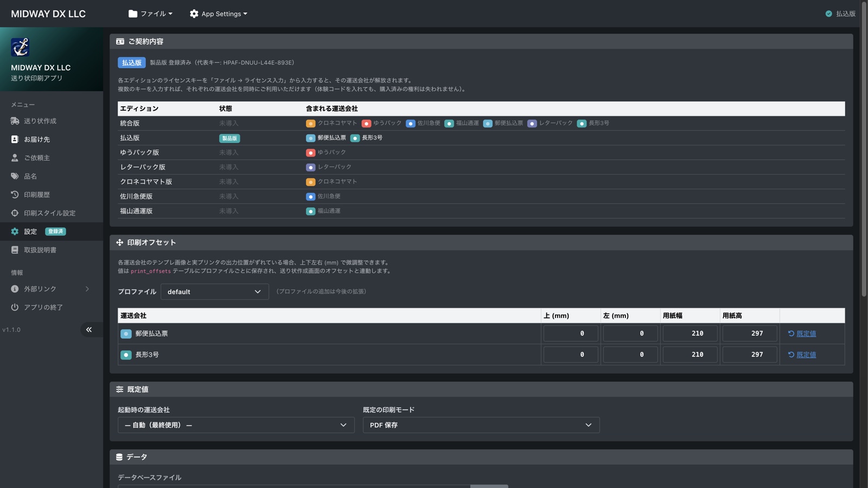Click the move-arrows icon beside 印刷オフセット
Screen dimensions: 868x488
coord(119,242)
